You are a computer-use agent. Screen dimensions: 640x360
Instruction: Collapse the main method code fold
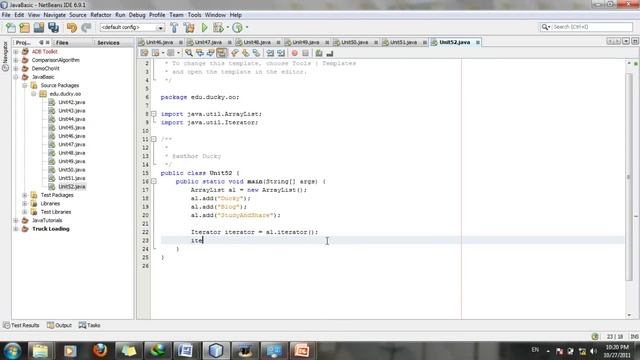tap(154, 181)
